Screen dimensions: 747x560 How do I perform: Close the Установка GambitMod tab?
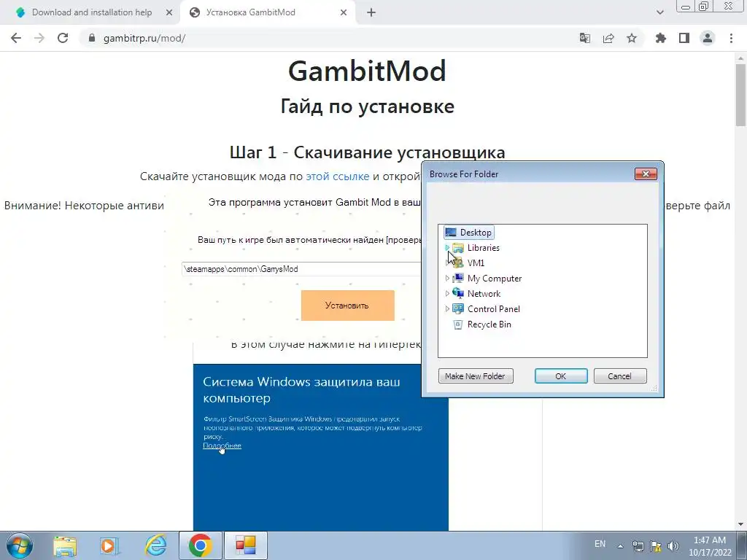[344, 13]
